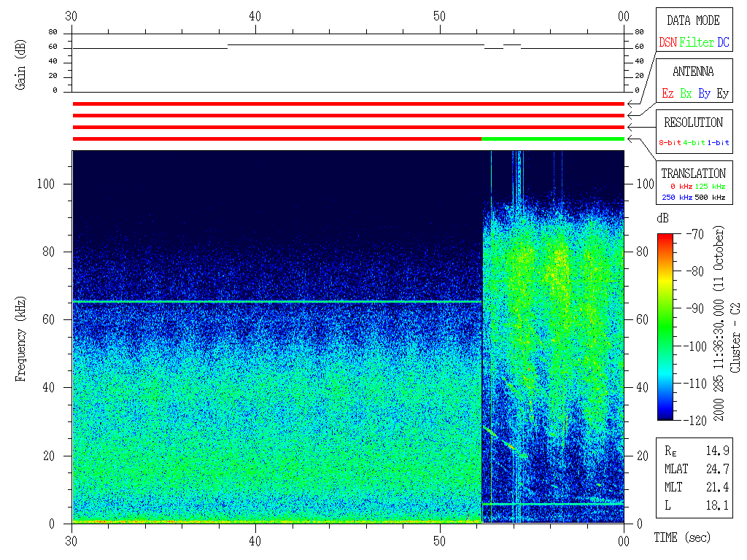
Task: Click the DSN label in Data Mode
Action: (667, 43)
